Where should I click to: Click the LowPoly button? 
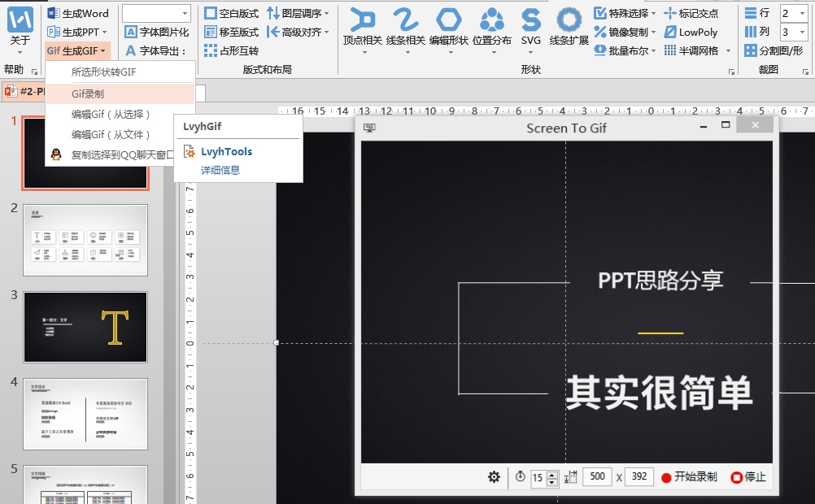point(691,33)
